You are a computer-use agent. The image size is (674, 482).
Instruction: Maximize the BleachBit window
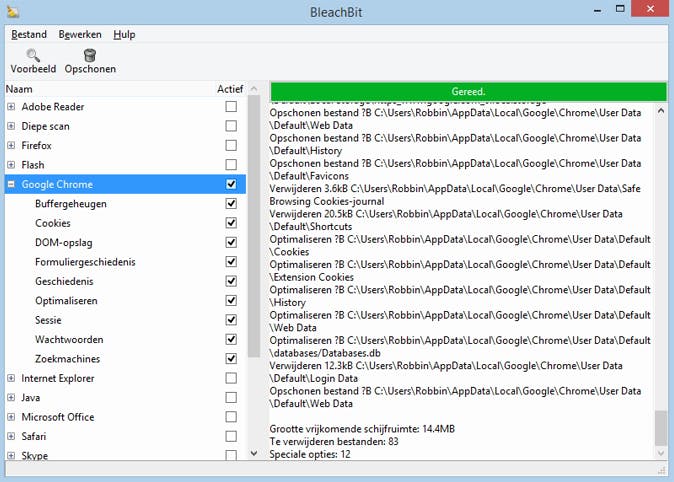[x=620, y=9]
